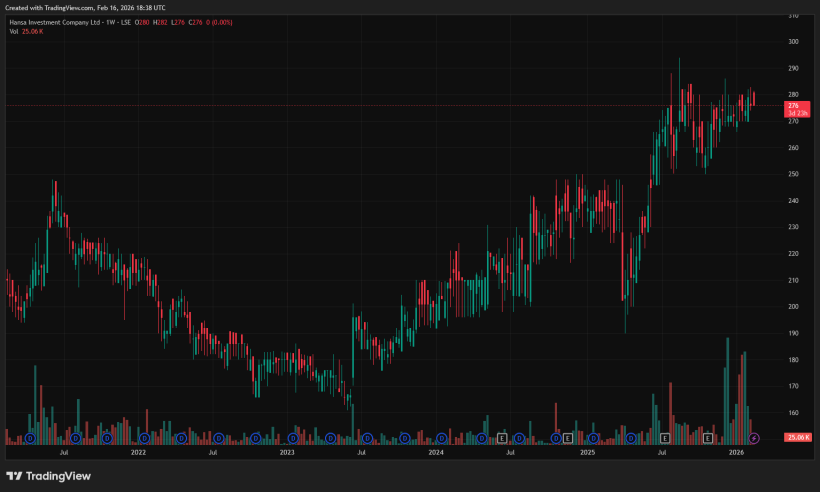Click the 240 price axis label

click(x=793, y=201)
